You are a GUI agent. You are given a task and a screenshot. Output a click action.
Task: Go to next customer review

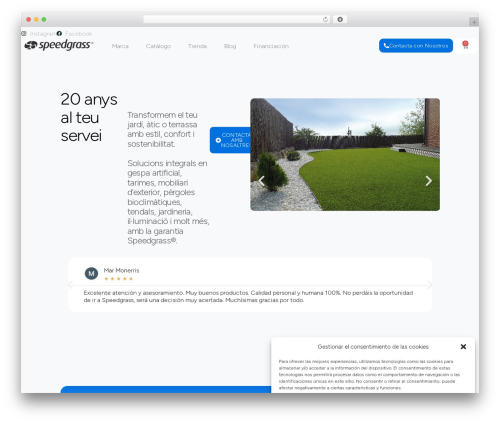430,285
